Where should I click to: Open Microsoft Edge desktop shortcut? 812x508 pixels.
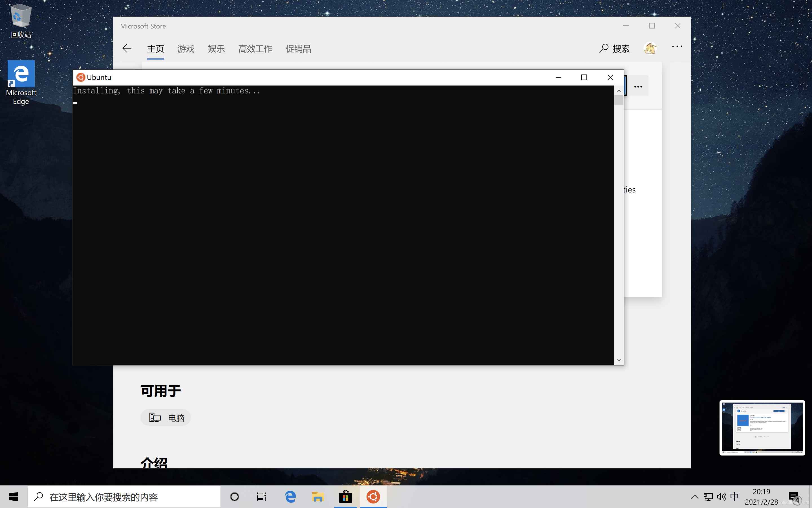coord(21,83)
